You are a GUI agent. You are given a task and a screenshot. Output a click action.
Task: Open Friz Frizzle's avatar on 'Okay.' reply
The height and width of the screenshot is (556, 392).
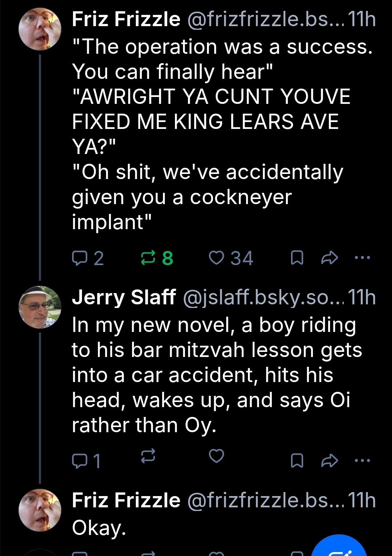(x=40, y=510)
